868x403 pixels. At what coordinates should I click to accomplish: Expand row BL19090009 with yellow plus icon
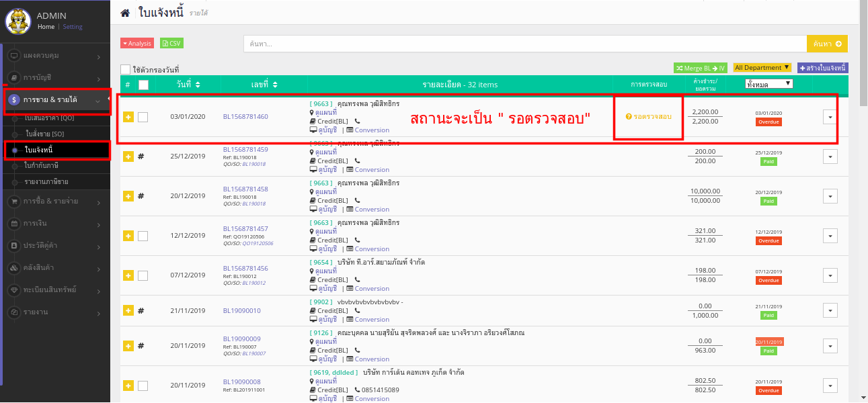(128, 346)
